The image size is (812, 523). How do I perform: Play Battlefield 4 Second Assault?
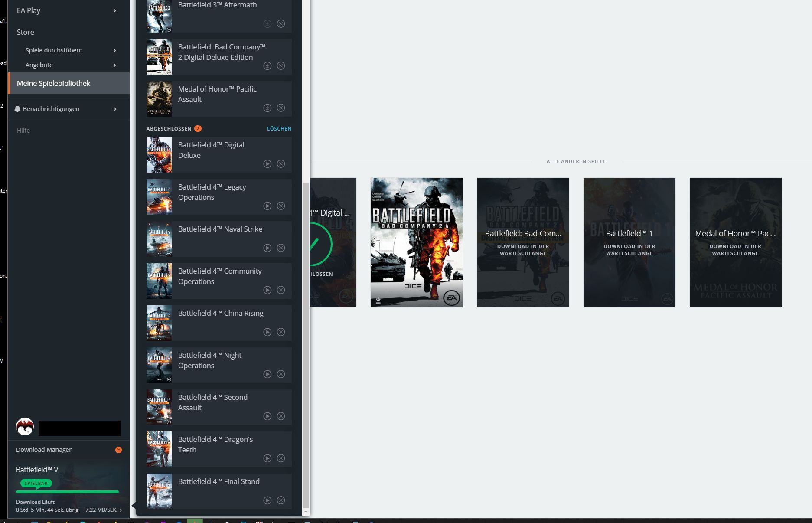(x=267, y=416)
